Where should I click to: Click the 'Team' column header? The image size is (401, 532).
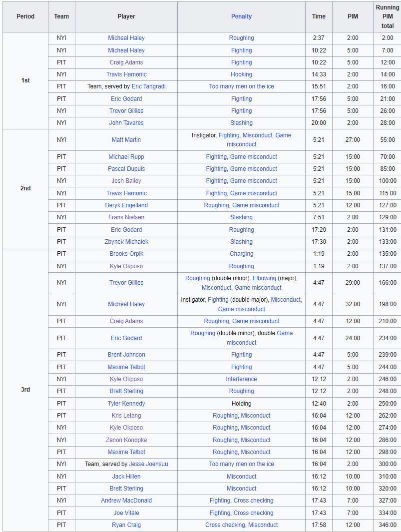[x=61, y=16]
